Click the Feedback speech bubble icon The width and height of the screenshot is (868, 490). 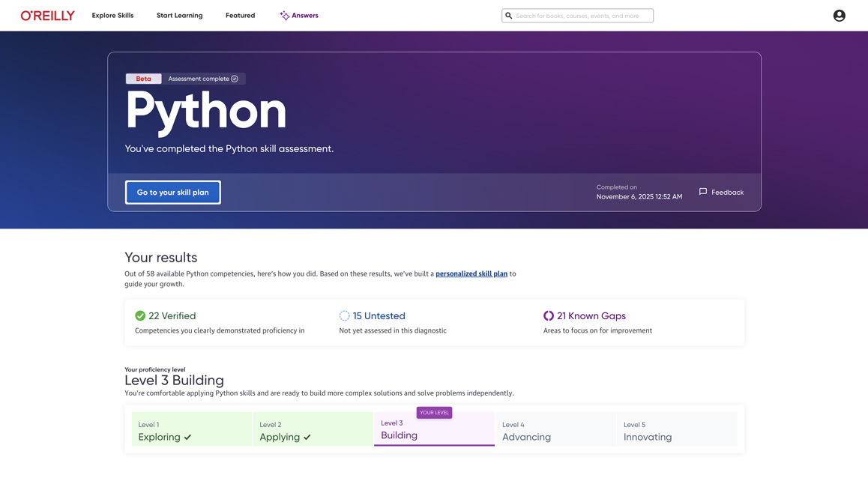pyautogui.click(x=703, y=192)
